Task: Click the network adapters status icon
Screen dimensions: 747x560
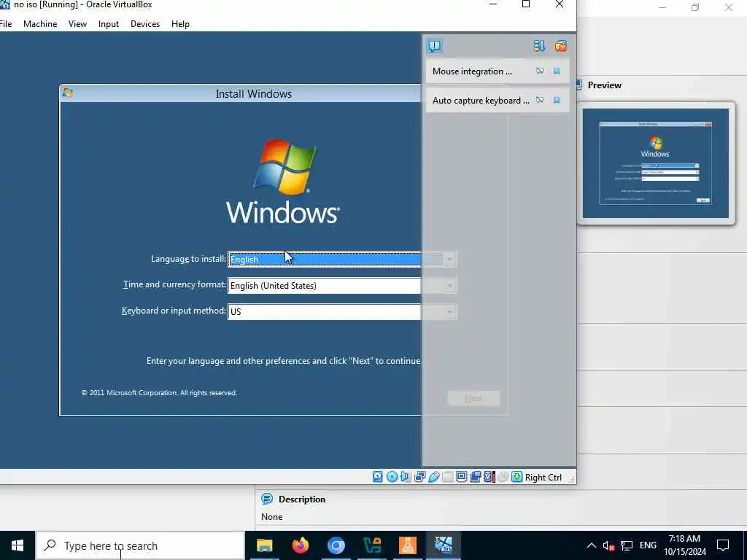Action: click(419, 477)
